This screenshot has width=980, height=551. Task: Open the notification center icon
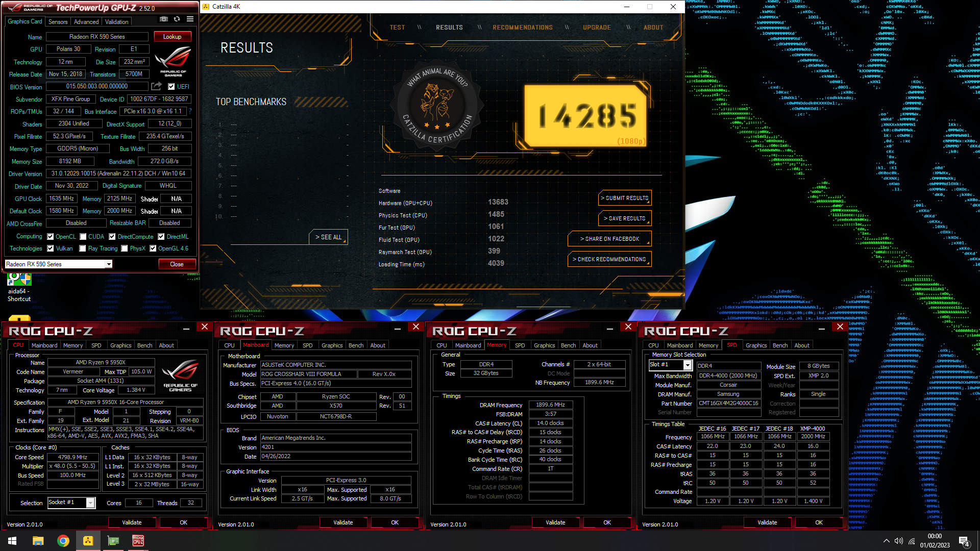pyautogui.click(x=964, y=541)
